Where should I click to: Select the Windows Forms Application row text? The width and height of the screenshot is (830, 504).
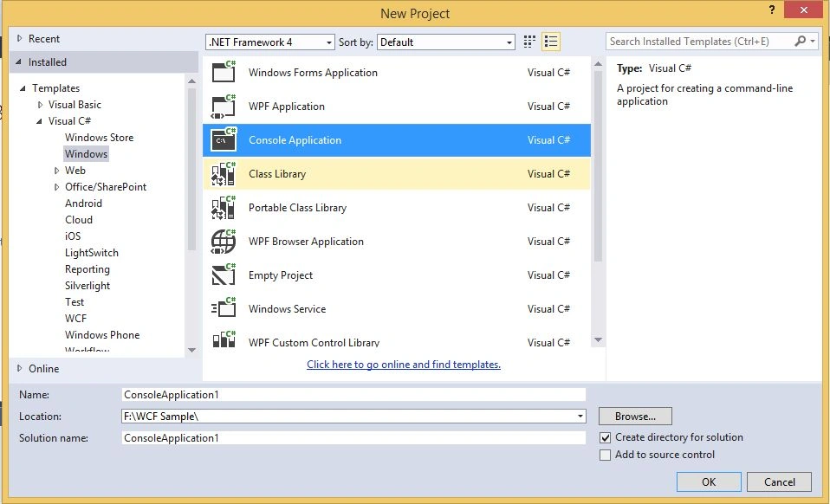coord(313,73)
